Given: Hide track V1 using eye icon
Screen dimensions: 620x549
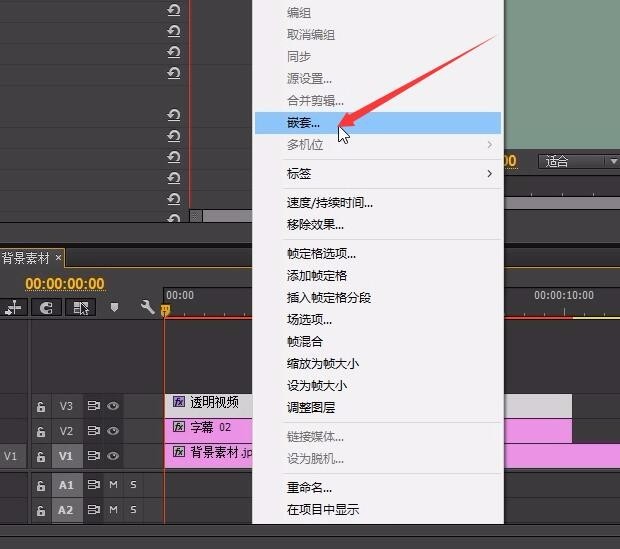Looking at the screenshot, I should (x=113, y=456).
